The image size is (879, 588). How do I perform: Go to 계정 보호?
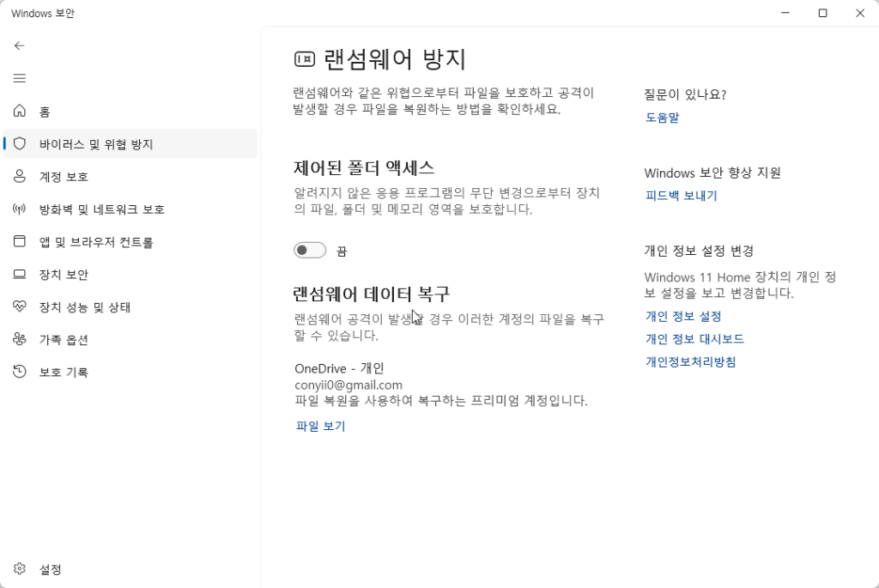[x=130, y=176]
